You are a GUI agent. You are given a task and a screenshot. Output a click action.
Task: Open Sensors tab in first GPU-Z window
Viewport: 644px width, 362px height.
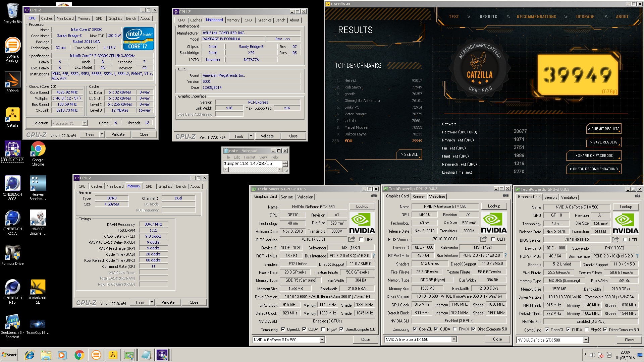pyautogui.click(x=287, y=197)
